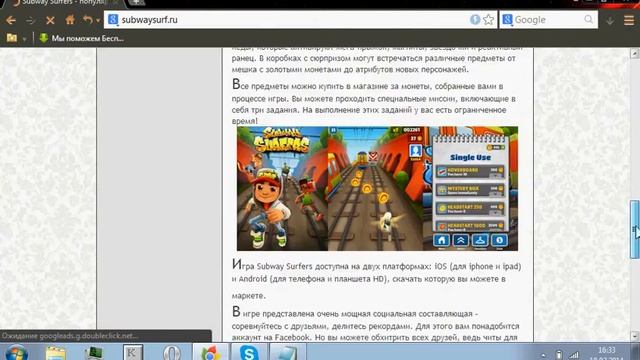Viewport: 640px width, 360px height.
Task: Click the Google search engine icon
Action: (x=507, y=20)
